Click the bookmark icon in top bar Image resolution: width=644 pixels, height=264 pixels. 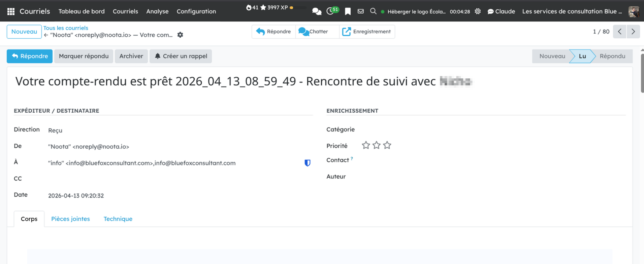click(348, 11)
